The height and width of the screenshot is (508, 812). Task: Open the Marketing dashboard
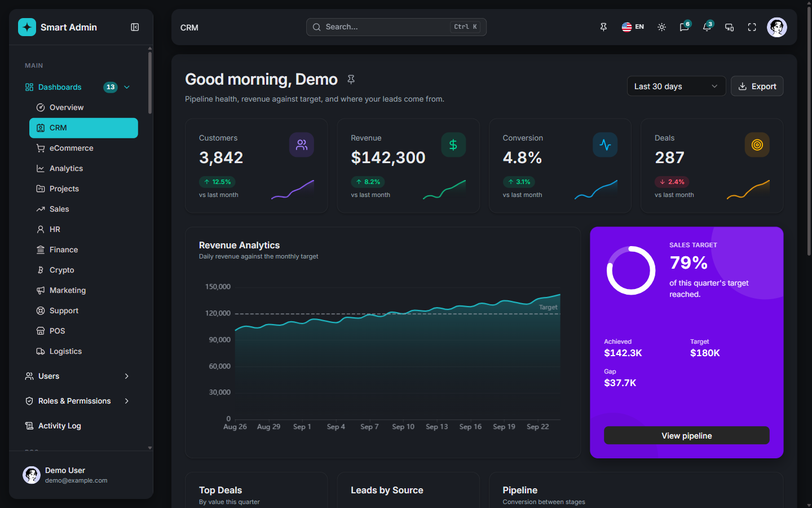(x=83, y=290)
